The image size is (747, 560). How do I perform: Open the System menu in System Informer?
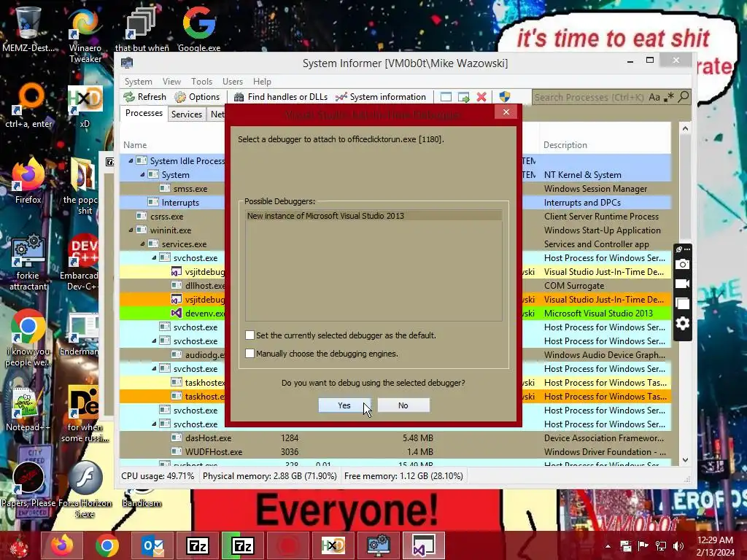click(138, 82)
